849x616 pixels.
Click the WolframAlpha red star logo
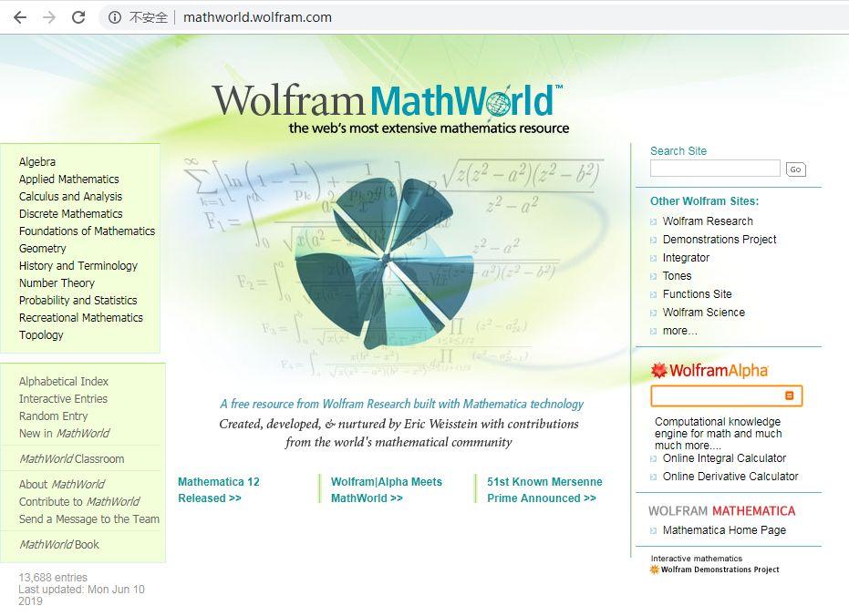658,371
